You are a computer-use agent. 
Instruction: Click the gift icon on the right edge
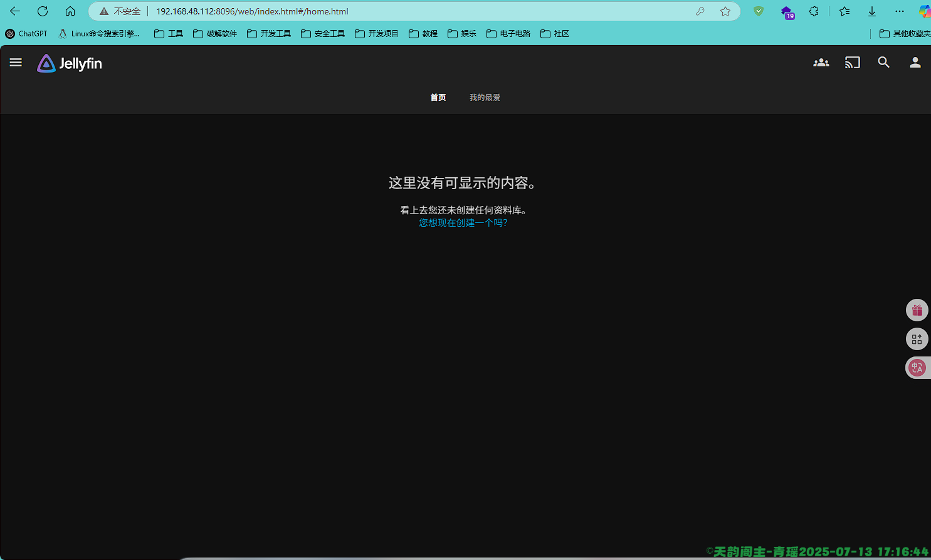point(917,309)
